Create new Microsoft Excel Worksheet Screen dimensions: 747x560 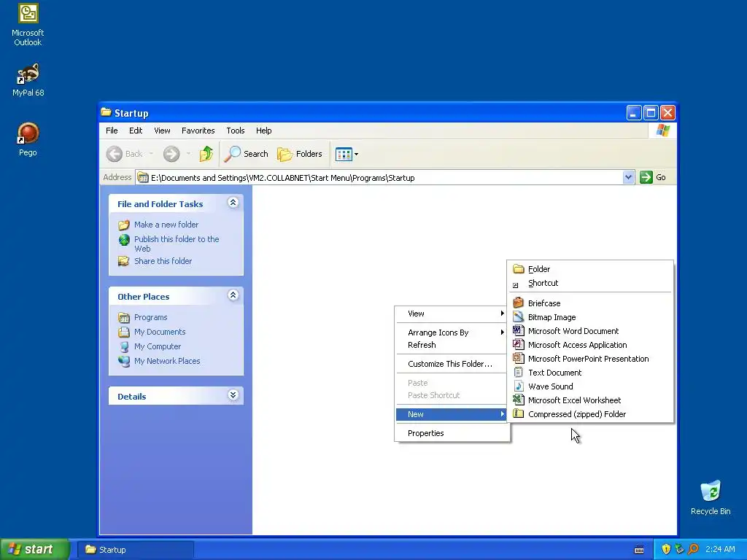[x=591, y=400]
